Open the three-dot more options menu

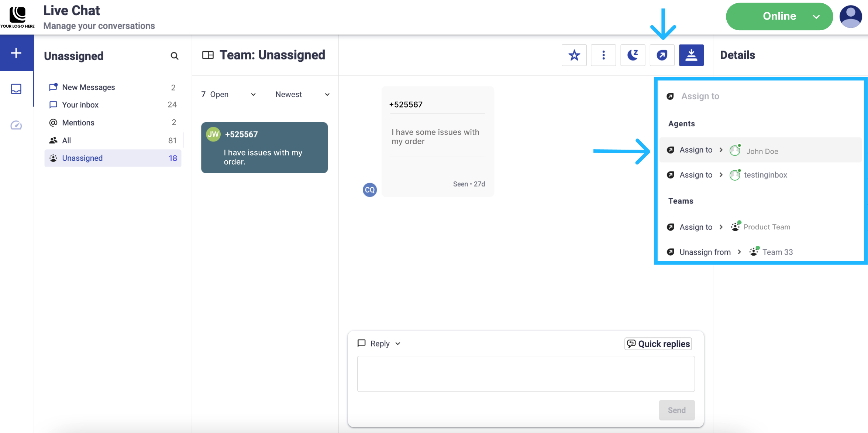[603, 55]
